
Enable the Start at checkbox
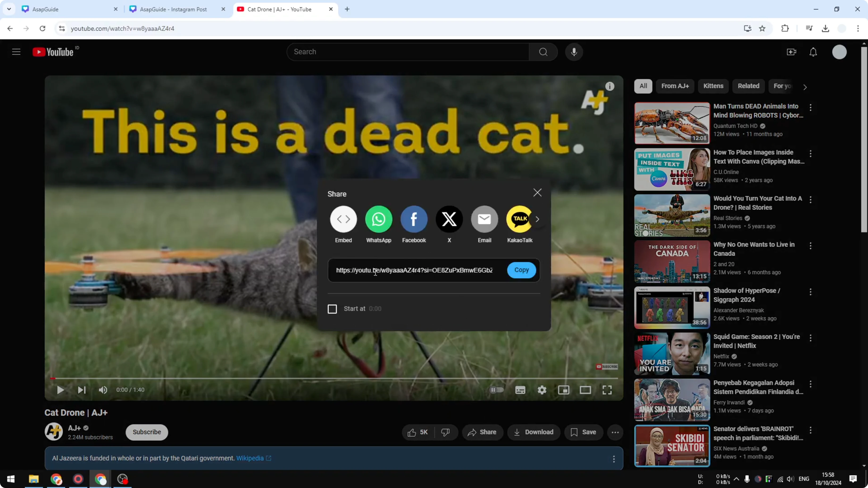(x=332, y=309)
